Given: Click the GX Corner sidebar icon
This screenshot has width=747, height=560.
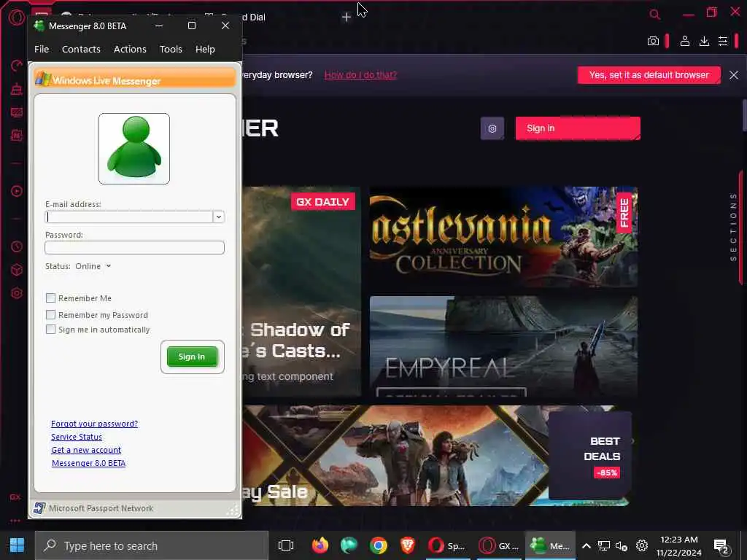Looking at the screenshot, I should 15,497.
